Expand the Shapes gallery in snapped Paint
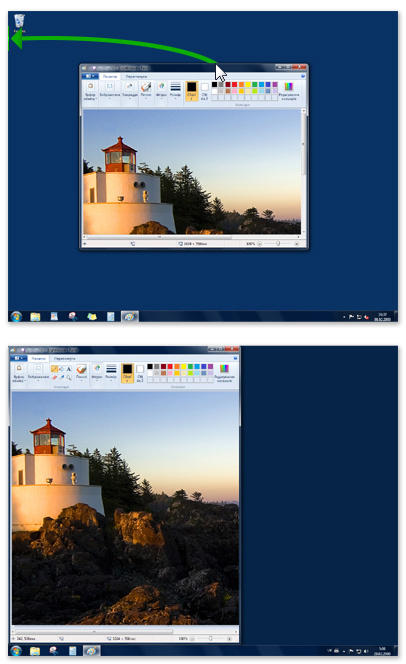The width and height of the screenshot is (406, 664). [x=97, y=373]
